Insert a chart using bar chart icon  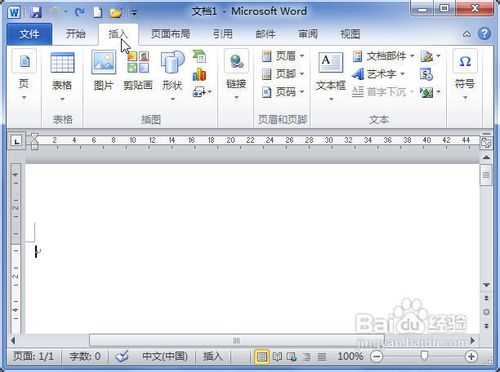coord(199,74)
